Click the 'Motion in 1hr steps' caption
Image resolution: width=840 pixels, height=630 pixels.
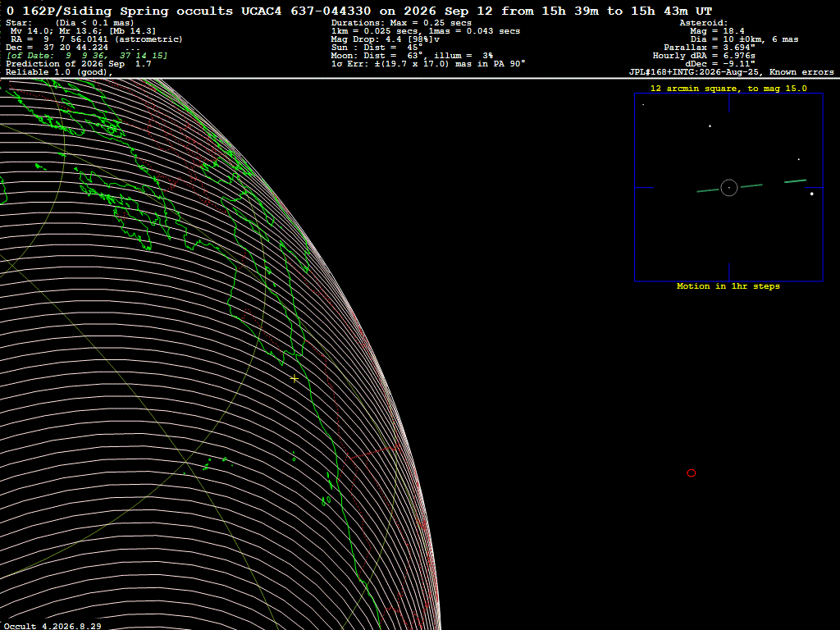(728, 286)
